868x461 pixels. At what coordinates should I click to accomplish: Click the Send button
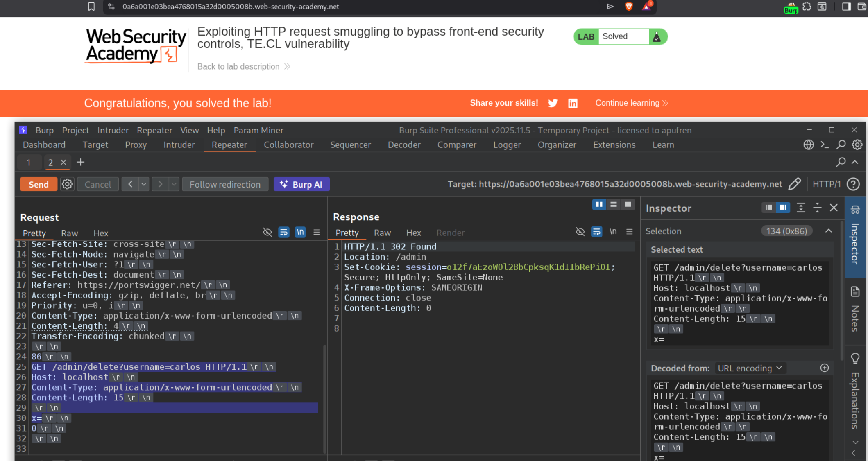tap(39, 184)
